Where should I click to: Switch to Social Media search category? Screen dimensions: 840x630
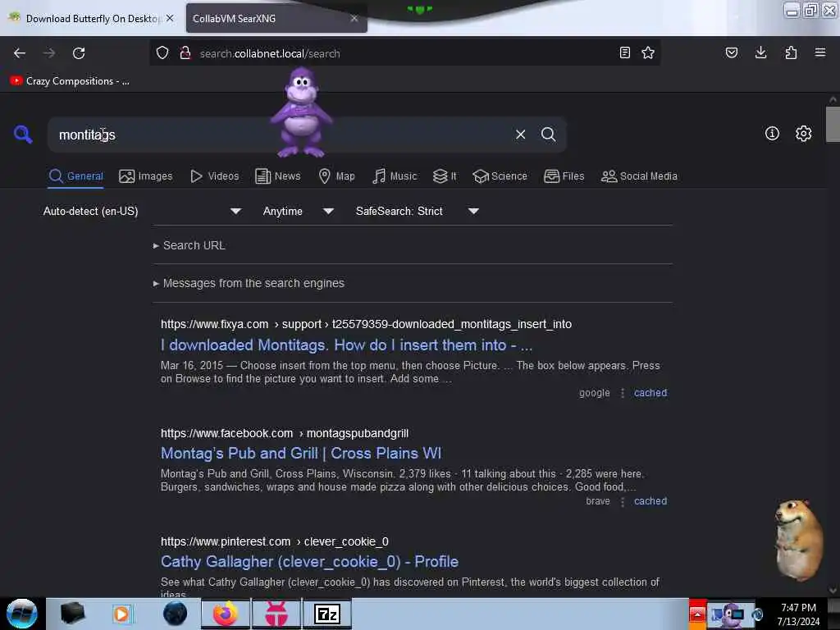click(639, 176)
